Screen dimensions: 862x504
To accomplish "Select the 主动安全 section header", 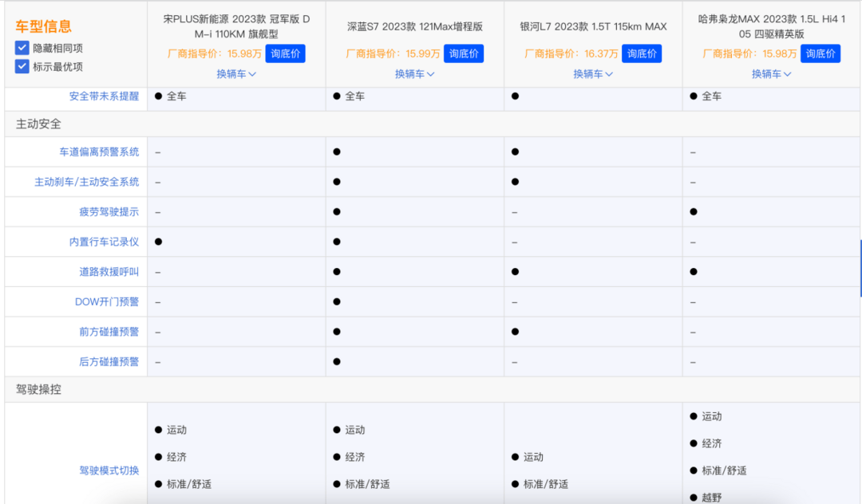I will tap(38, 124).
